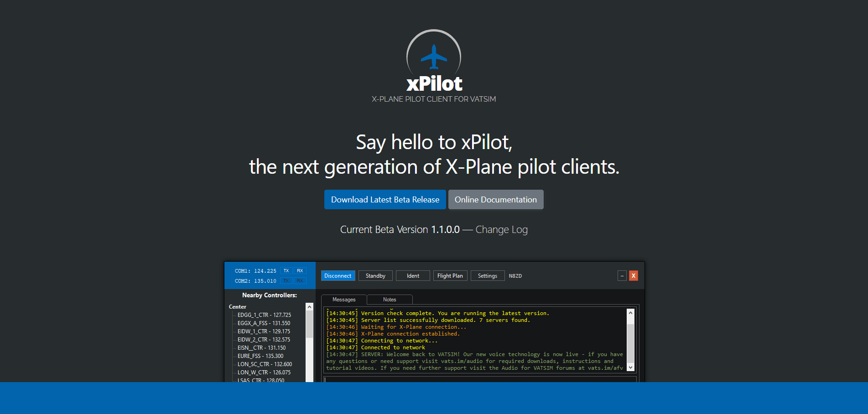The height and width of the screenshot is (414, 868).
Task: Toggle TX on the COM1 radio
Action: [x=286, y=270]
